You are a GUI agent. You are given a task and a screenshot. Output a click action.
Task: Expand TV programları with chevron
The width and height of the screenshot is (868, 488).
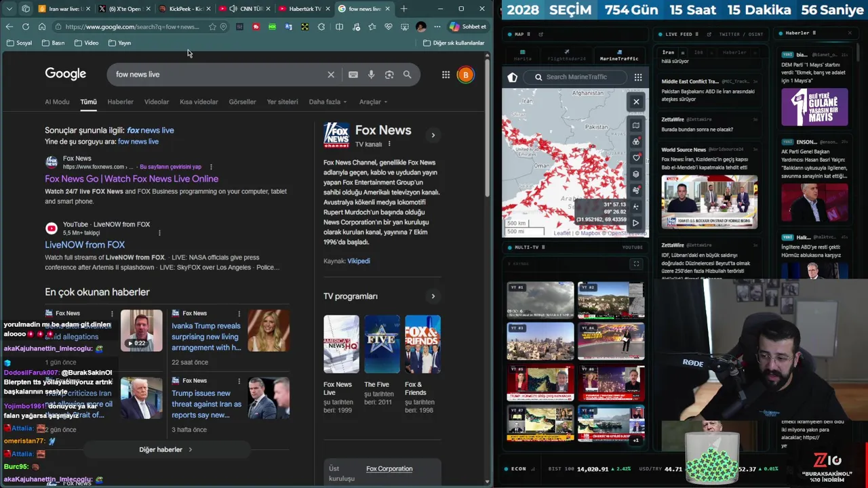tap(433, 296)
